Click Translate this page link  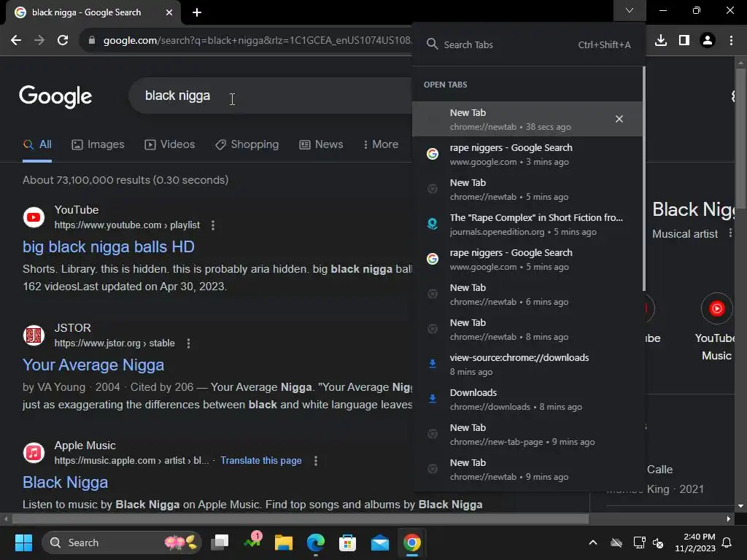(261, 461)
